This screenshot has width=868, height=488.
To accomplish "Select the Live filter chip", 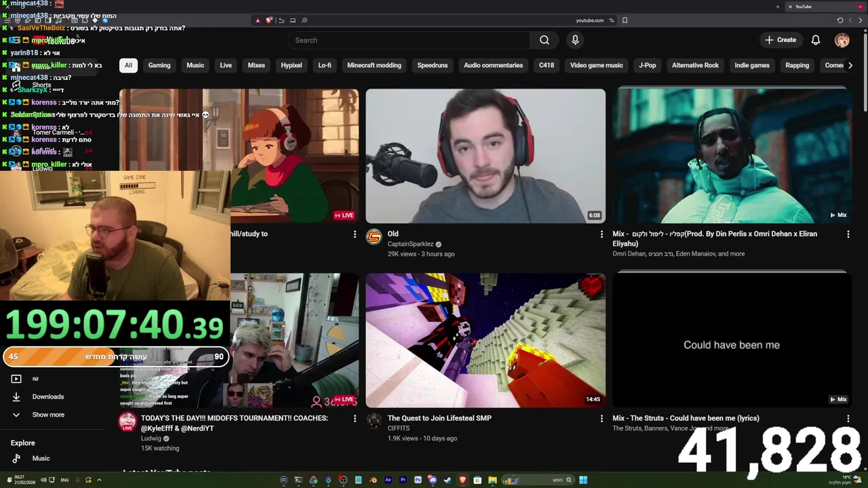I will click(x=226, y=65).
